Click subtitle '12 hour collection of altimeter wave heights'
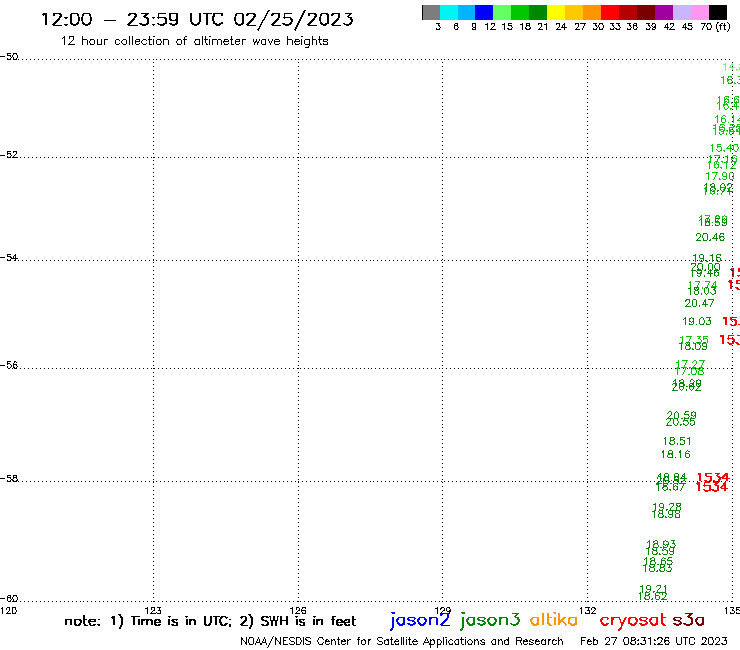740x650 pixels. click(x=194, y=41)
